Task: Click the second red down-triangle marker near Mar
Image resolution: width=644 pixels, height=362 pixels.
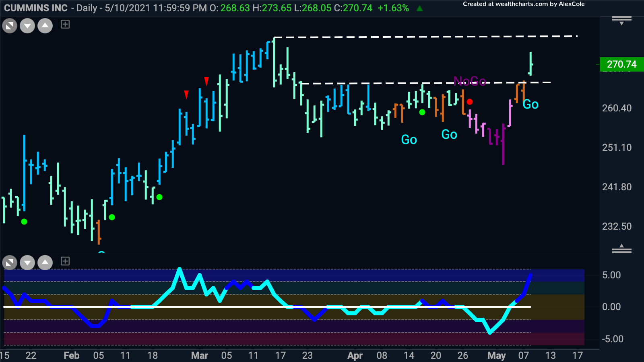Action: point(206,82)
